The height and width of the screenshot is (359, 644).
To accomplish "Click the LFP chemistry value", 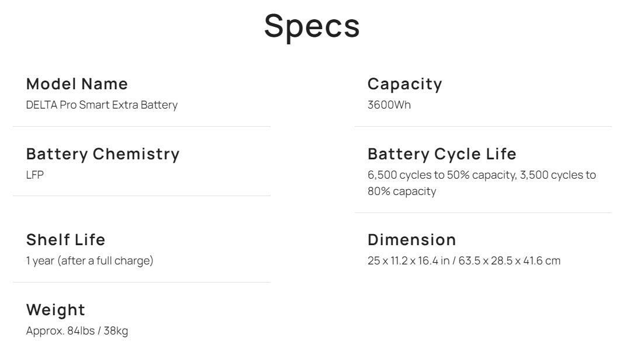I will coord(35,175).
